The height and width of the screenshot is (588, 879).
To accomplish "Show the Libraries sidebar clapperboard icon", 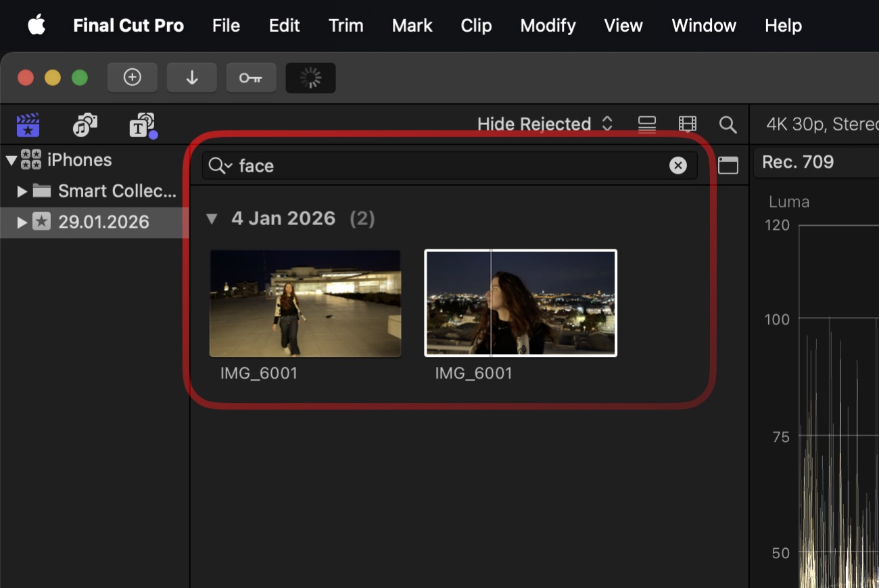I will [28, 125].
